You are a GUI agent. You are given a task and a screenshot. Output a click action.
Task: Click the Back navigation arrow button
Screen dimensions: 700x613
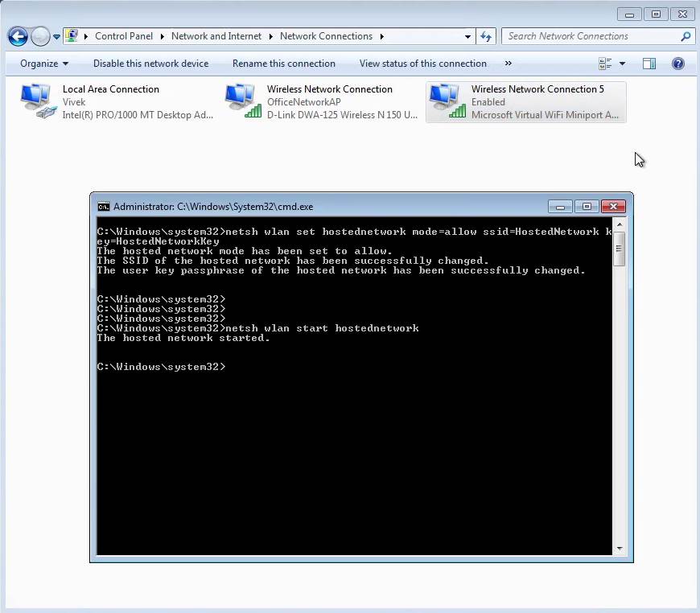click(18, 36)
